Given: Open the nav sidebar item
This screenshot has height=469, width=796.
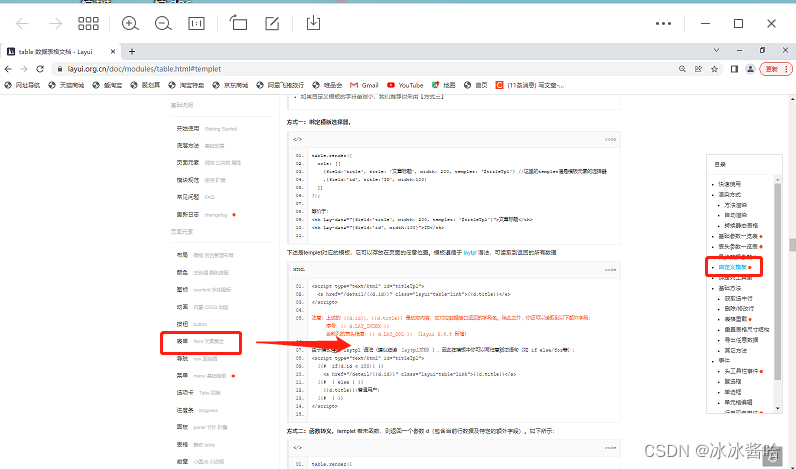Looking at the screenshot, I should (x=197, y=358).
